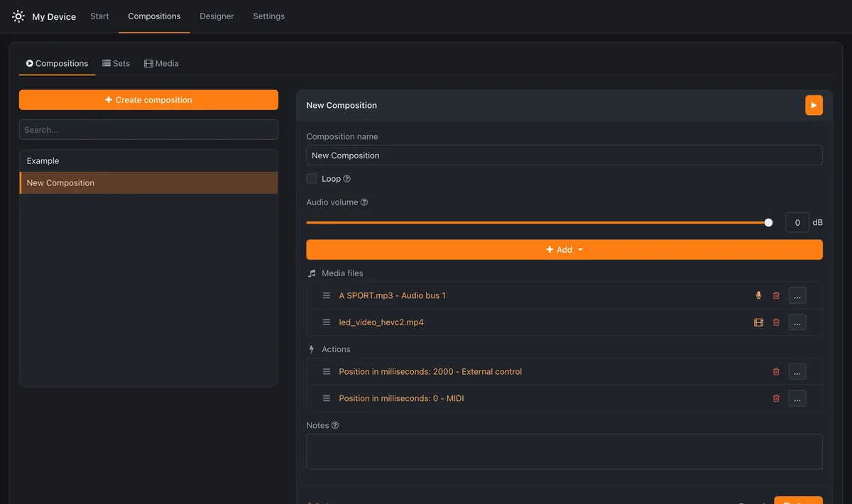Open the more options menu for led_video_hevc2.mp4
This screenshot has width=852, height=504.
click(797, 322)
